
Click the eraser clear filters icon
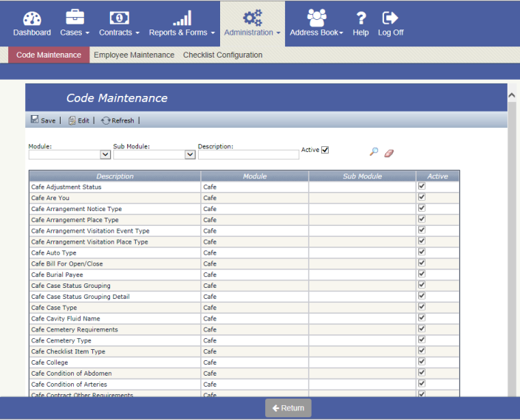coord(389,154)
